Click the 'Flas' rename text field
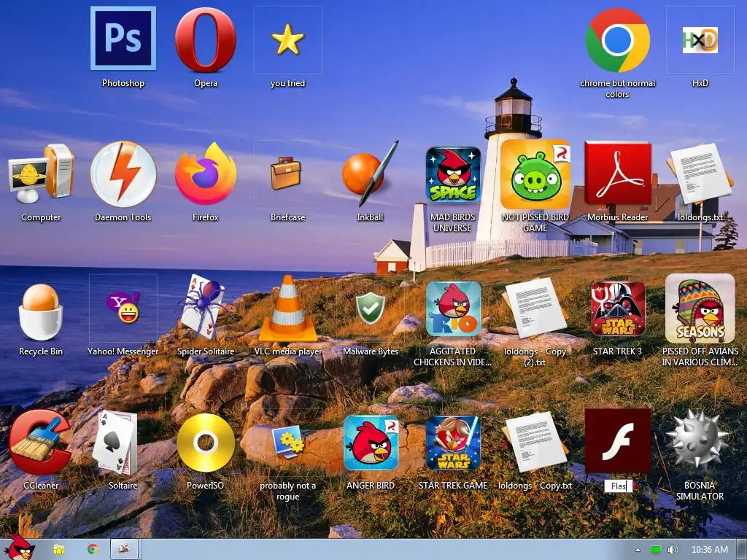Viewport: 747px width, 560px height. click(619, 486)
